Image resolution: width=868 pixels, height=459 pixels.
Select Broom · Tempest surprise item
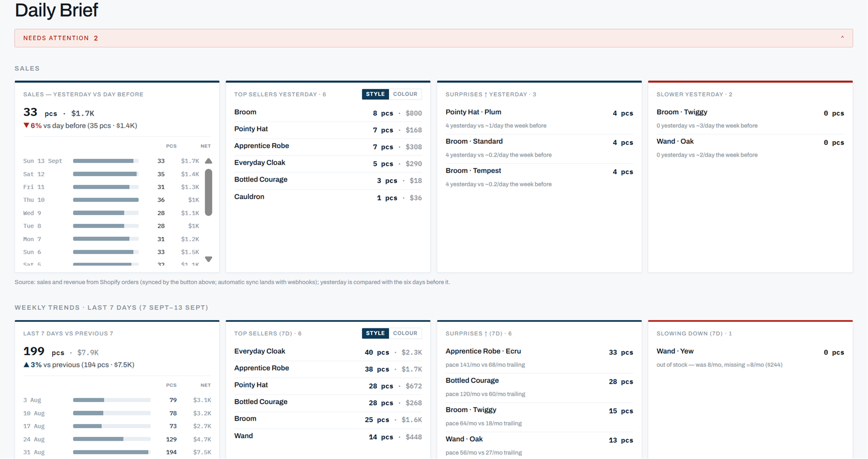pos(539,177)
